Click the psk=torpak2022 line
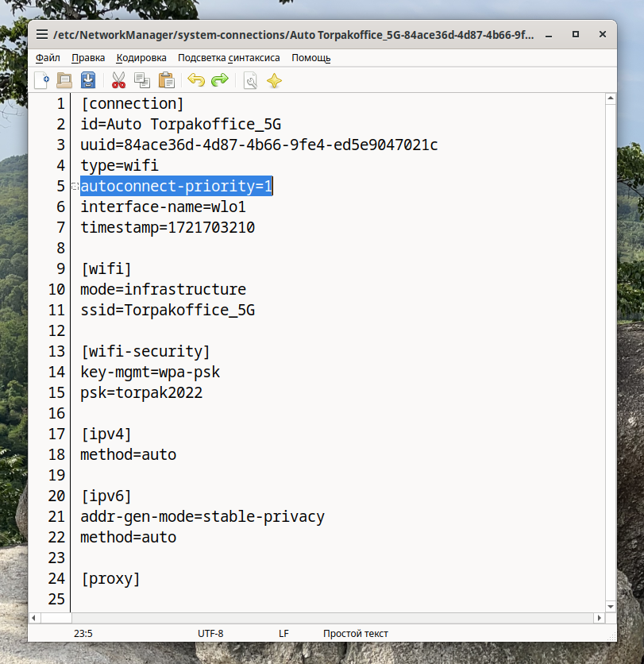This screenshot has height=664, width=644. pos(141,393)
